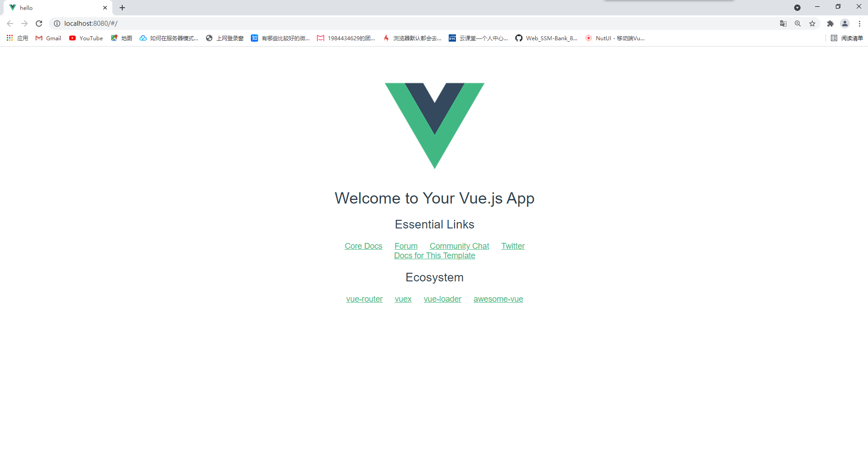The height and width of the screenshot is (470, 868).
Task: Reload the page with the refresh icon
Action: [39, 24]
